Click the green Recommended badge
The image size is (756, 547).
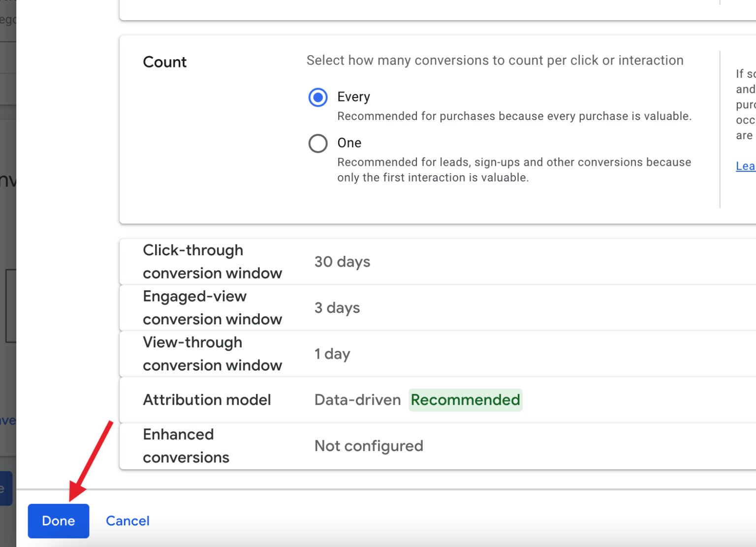coord(465,399)
